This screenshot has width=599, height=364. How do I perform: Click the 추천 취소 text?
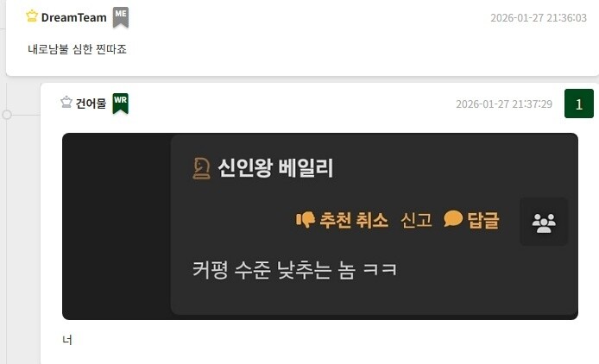(354, 220)
